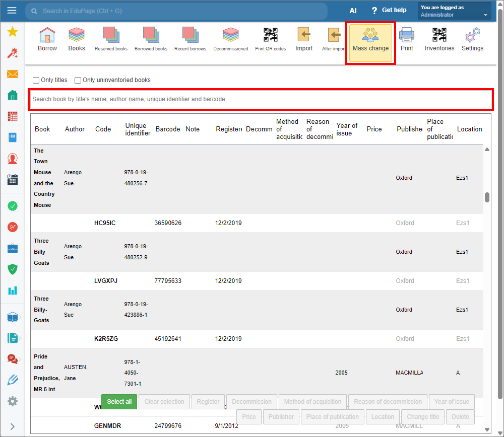Click the table's vertical scrollbar thumb

[487, 197]
